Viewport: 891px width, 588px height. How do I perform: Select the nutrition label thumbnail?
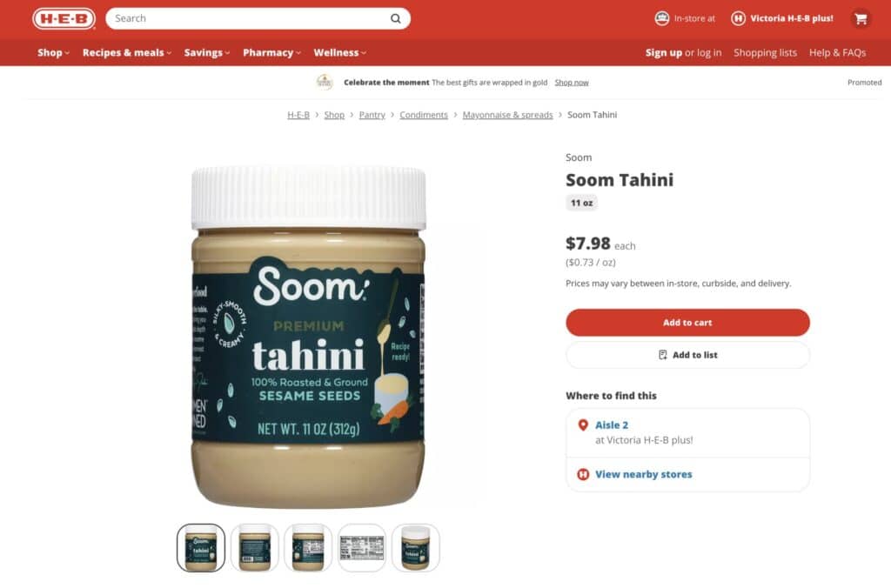pos(362,548)
